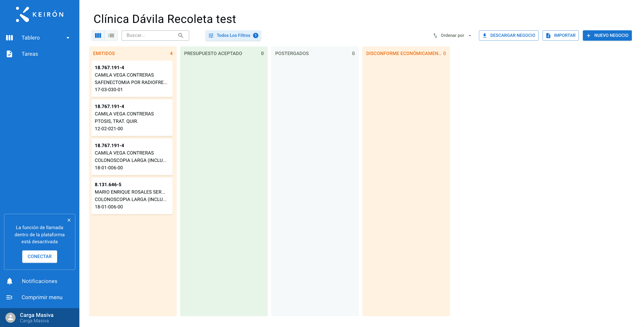Click the Clínica Dávila Recoleta test title
Viewport: 644px width, 327px height.
165,19
